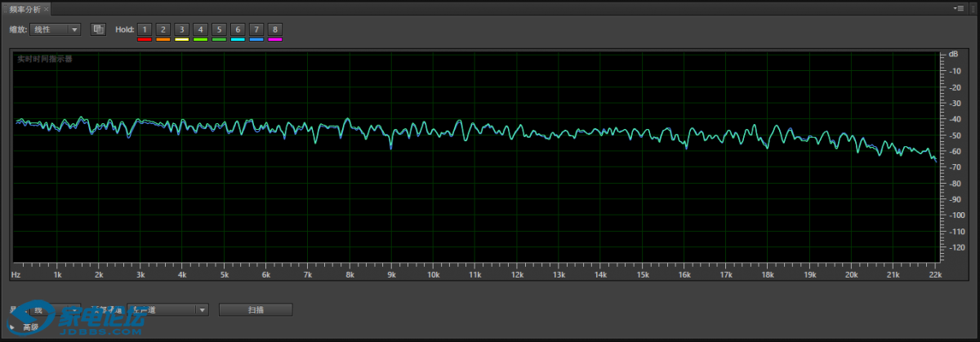The image size is (980, 342).
Task: Close the 频率分析 panel tab
Action: pyautogui.click(x=46, y=8)
